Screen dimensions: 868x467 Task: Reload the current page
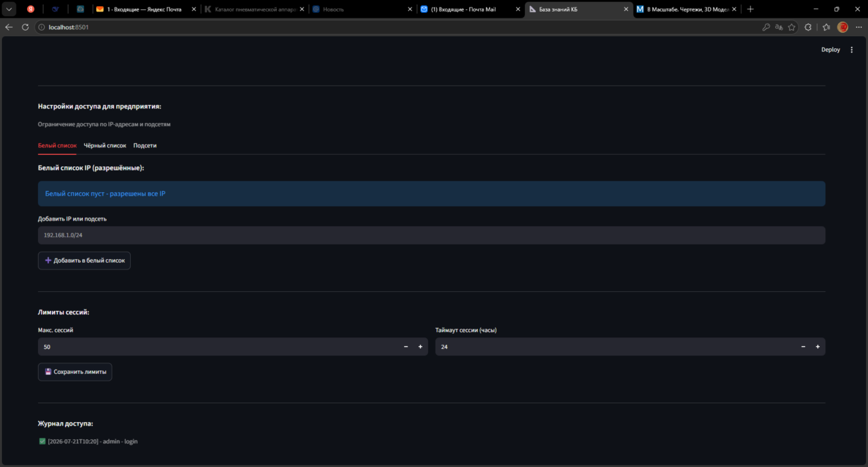25,27
